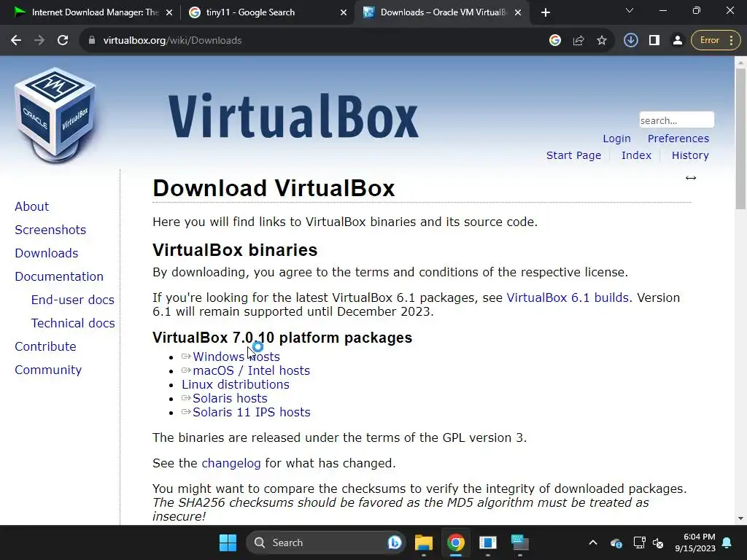
Task: Open Community in the sidebar
Action: 48,370
